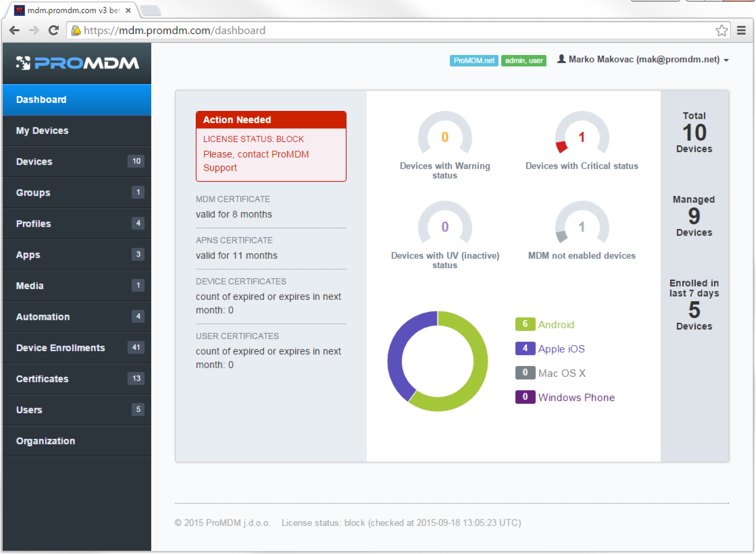Click the user profile icon
The width and height of the screenshot is (756, 554).
coord(561,59)
